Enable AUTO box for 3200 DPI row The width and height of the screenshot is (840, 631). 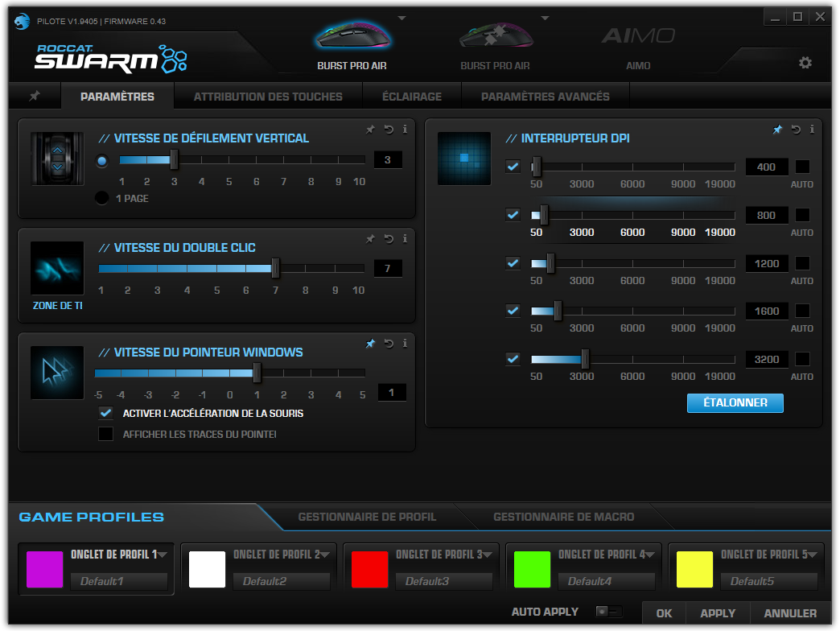(x=802, y=359)
